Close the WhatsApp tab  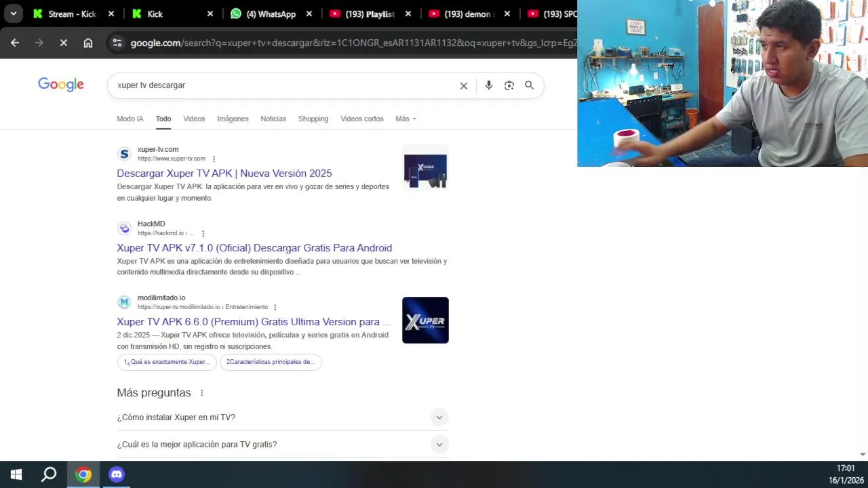(309, 14)
